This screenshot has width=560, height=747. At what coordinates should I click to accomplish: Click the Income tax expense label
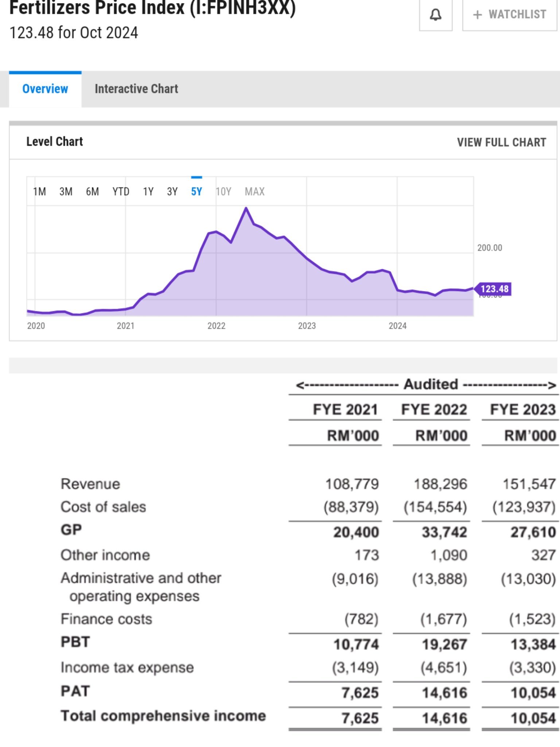tap(127, 667)
